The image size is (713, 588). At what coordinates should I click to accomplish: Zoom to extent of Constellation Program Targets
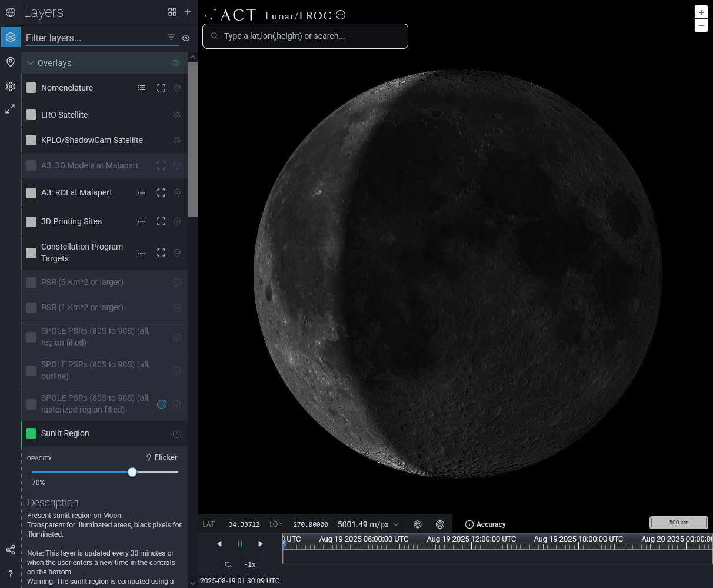tap(161, 253)
